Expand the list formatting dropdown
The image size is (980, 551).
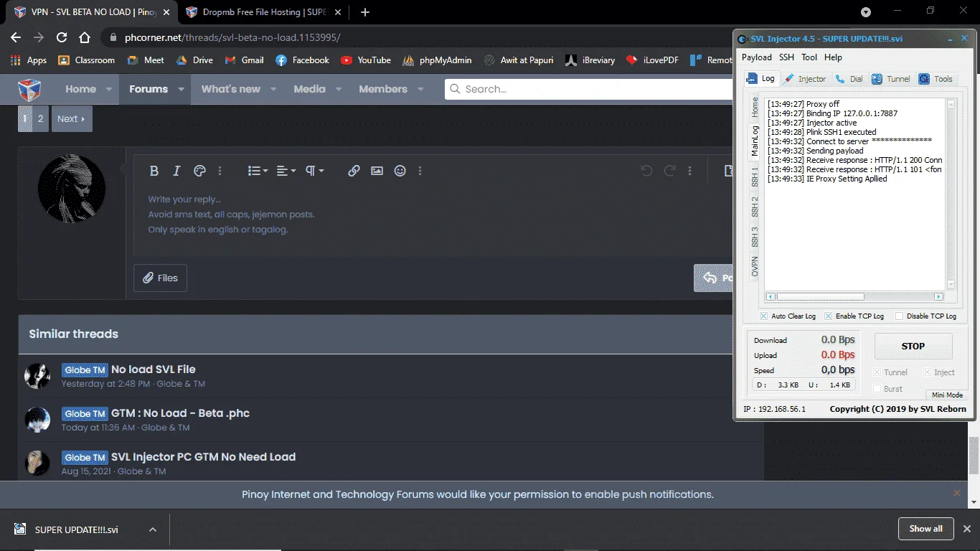(x=258, y=171)
